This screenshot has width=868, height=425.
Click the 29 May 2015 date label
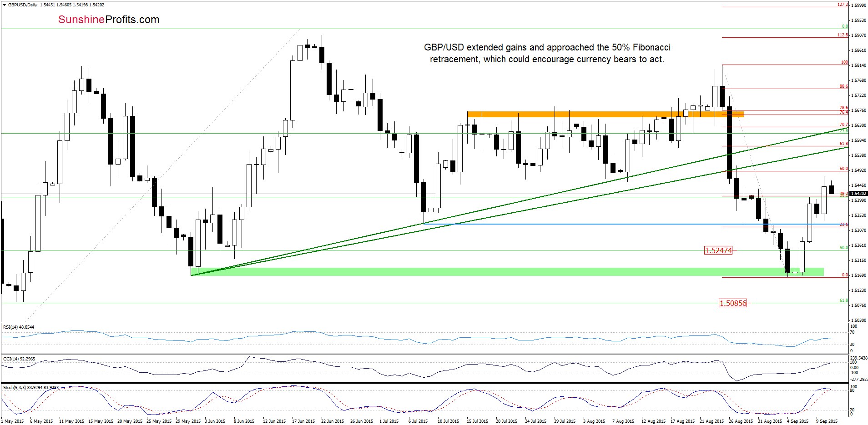[x=188, y=421]
